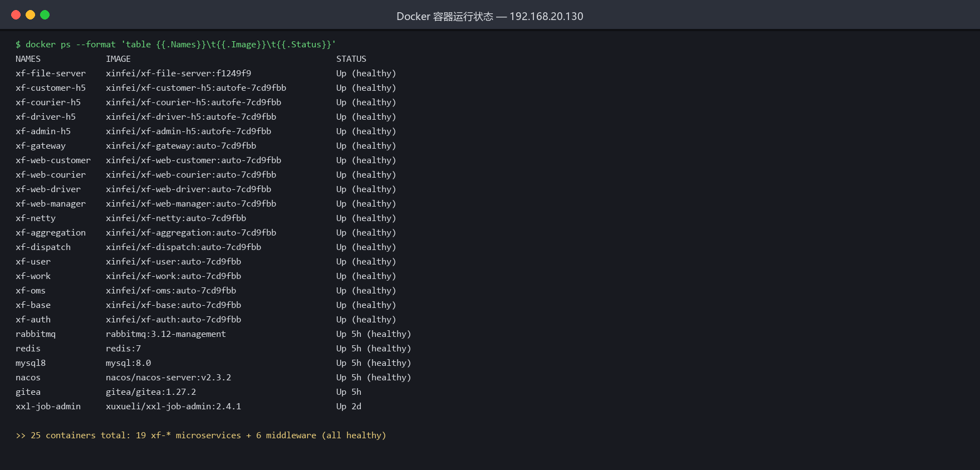Select container name xf-web-courier in NAMES column
The height and width of the screenshot is (470, 980).
[x=51, y=175]
